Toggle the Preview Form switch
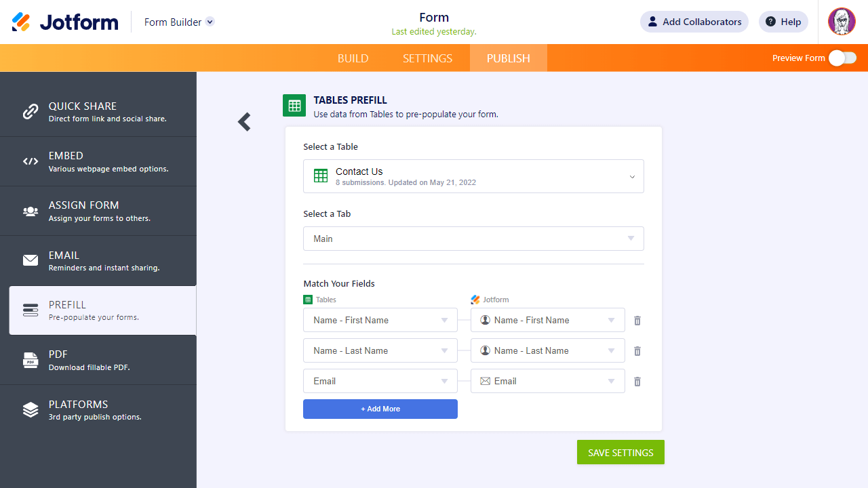Screen dimensions: 868x488 [x=842, y=58]
